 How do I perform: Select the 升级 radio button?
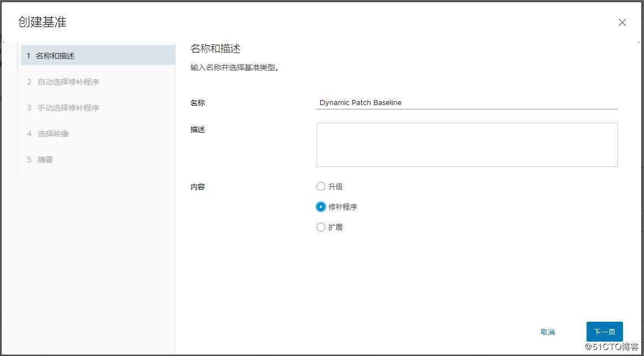321,186
